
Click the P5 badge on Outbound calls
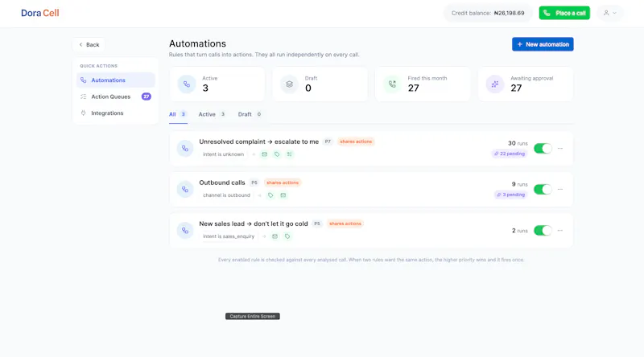(254, 183)
